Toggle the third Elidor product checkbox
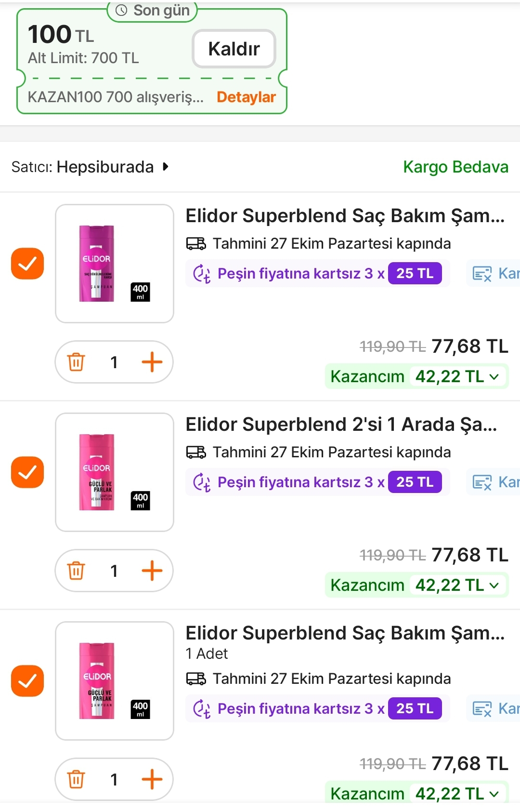This screenshot has width=520, height=812. (x=27, y=681)
